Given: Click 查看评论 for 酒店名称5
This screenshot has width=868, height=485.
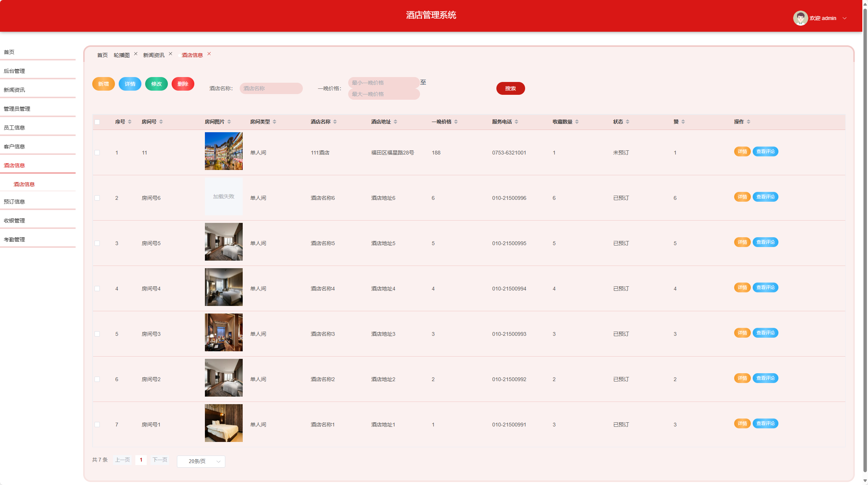Looking at the screenshot, I should [765, 242].
